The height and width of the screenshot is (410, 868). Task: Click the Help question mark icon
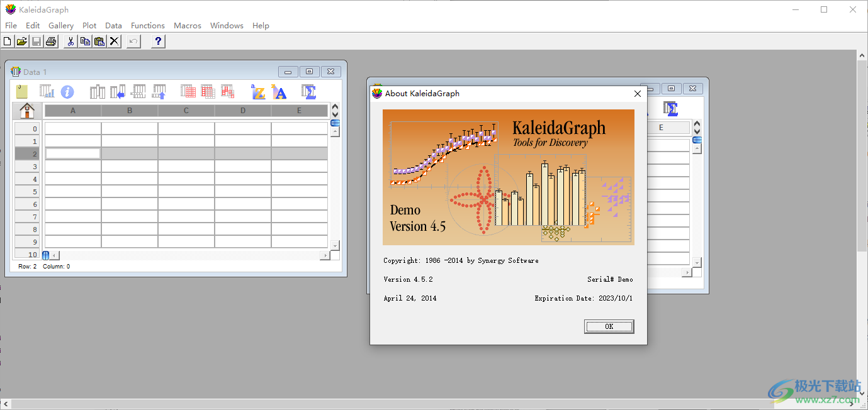point(159,42)
